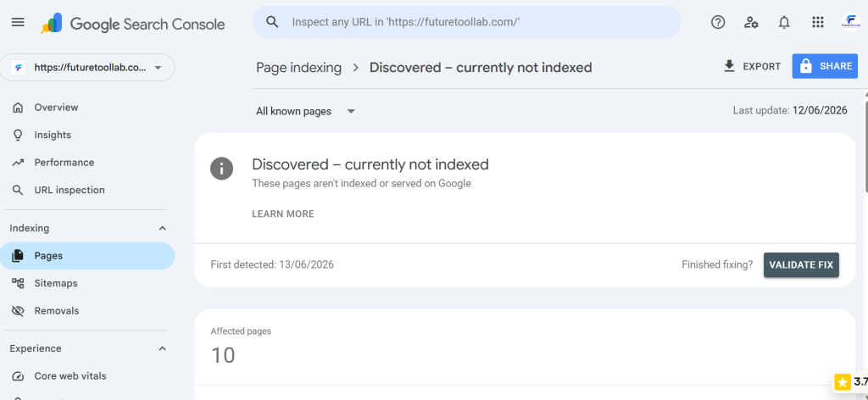Open the hamburger main menu
Image resolution: width=868 pixels, height=400 pixels.
pyautogui.click(x=18, y=22)
